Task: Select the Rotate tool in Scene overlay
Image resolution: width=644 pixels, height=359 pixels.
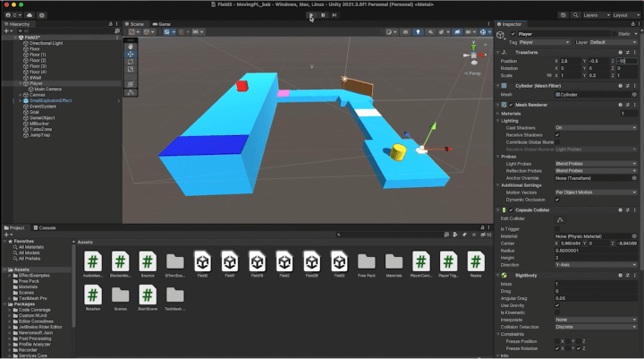Action: coord(131,61)
